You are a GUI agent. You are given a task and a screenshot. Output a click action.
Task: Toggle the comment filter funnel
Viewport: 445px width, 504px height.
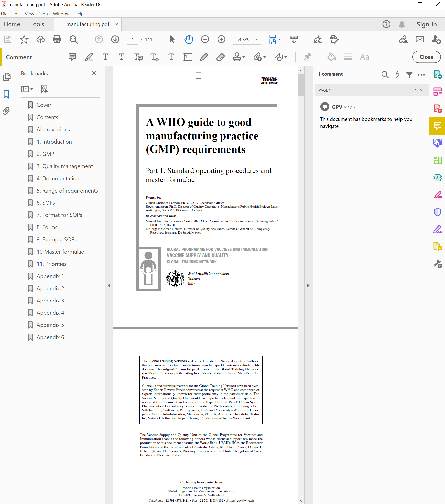pyautogui.click(x=409, y=74)
